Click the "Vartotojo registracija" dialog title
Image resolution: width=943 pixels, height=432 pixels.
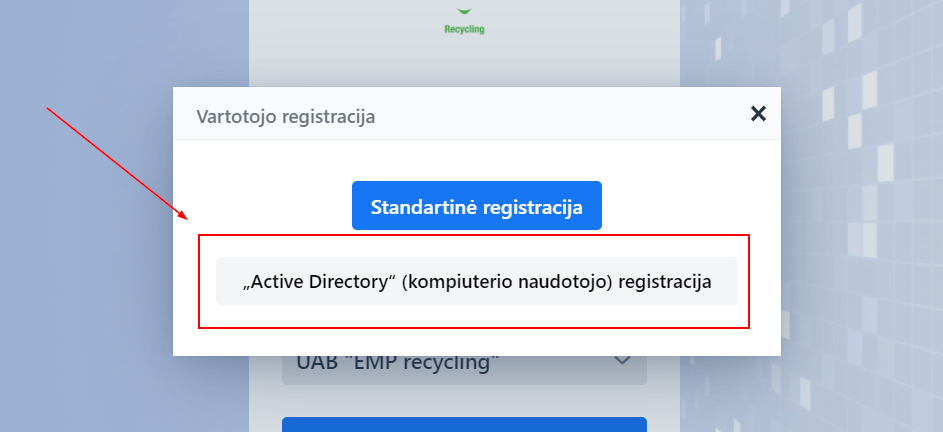tap(285, 116)
